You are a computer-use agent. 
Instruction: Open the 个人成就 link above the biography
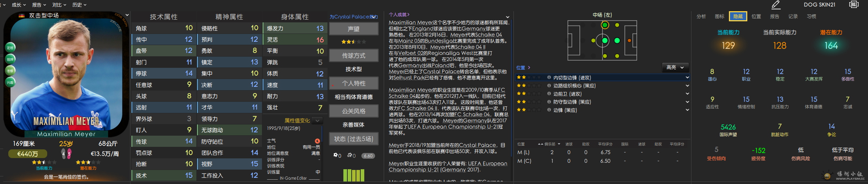coord(399,14)
